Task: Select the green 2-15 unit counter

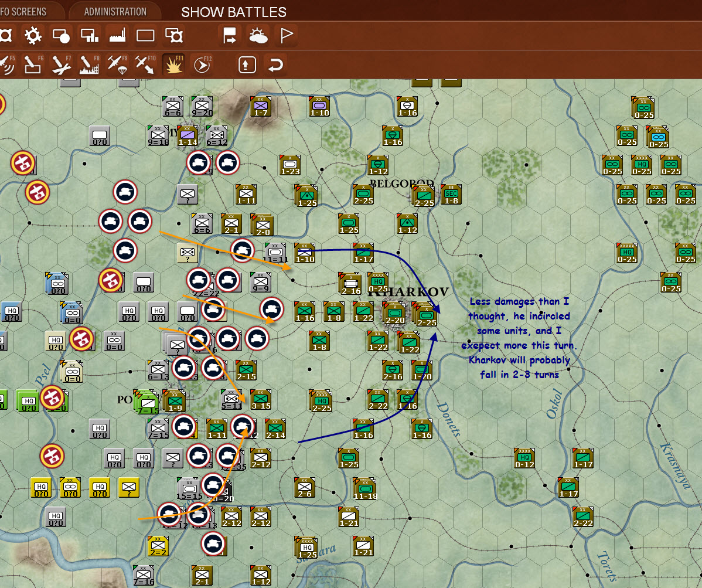Action: [246, 370]
